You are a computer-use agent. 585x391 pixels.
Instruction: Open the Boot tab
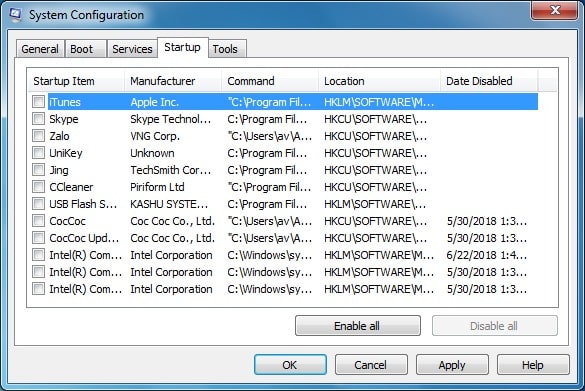tap(86, 49)
